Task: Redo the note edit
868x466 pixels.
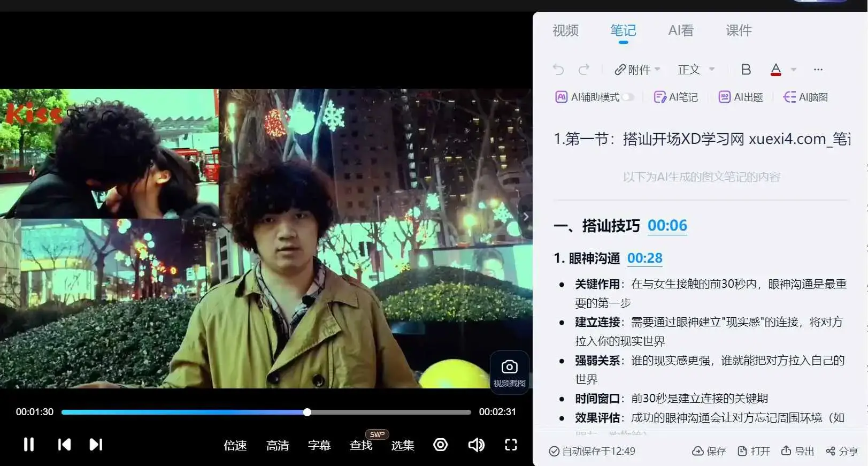Action: [584, 70]
